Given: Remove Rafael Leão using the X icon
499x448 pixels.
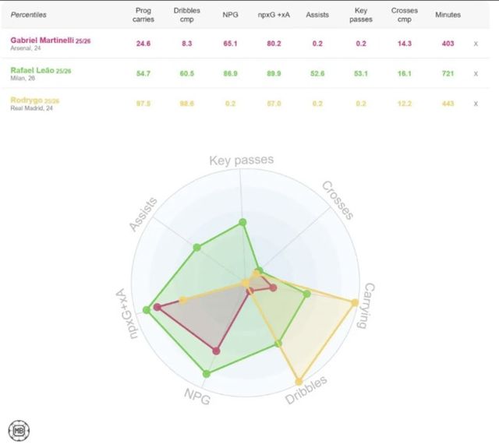Looking at the screenshot, I should pos(476,75).
